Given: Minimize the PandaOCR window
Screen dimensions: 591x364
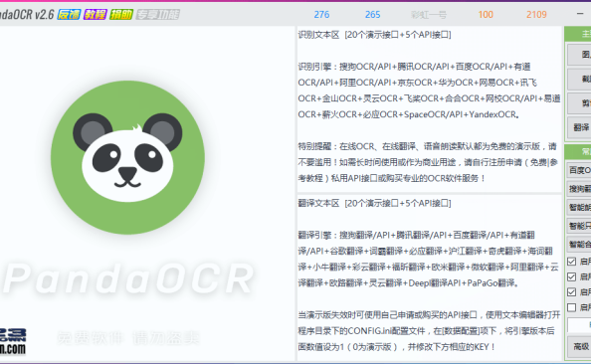Looking at the screenshot, I should click(580, 14).
